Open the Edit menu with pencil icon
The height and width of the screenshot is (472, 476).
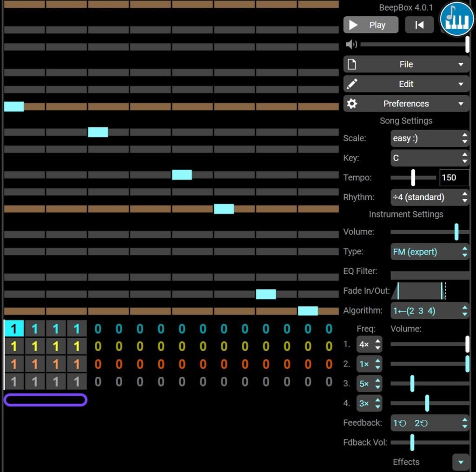click(406, 84)
